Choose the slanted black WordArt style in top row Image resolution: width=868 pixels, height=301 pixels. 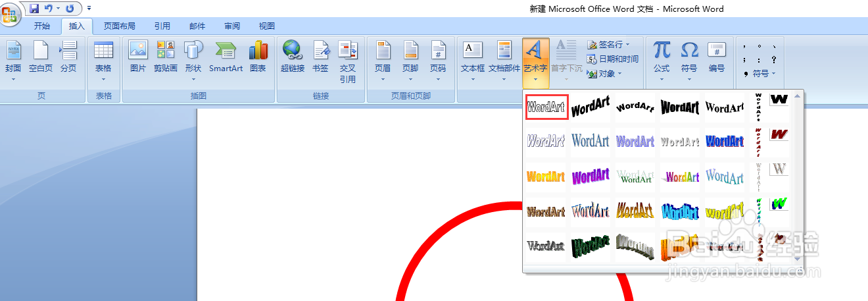coord(591,107)
